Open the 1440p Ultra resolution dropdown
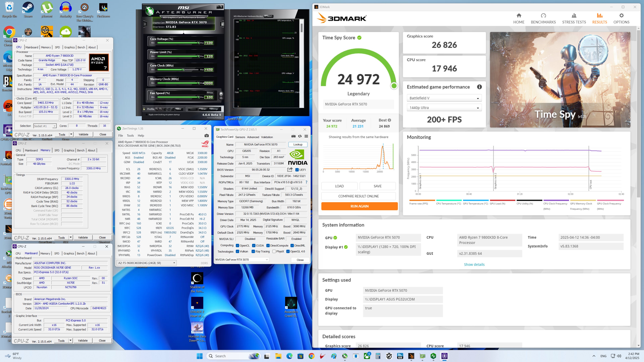The width and height of the screenshot is (644, 362). (444, 108)
